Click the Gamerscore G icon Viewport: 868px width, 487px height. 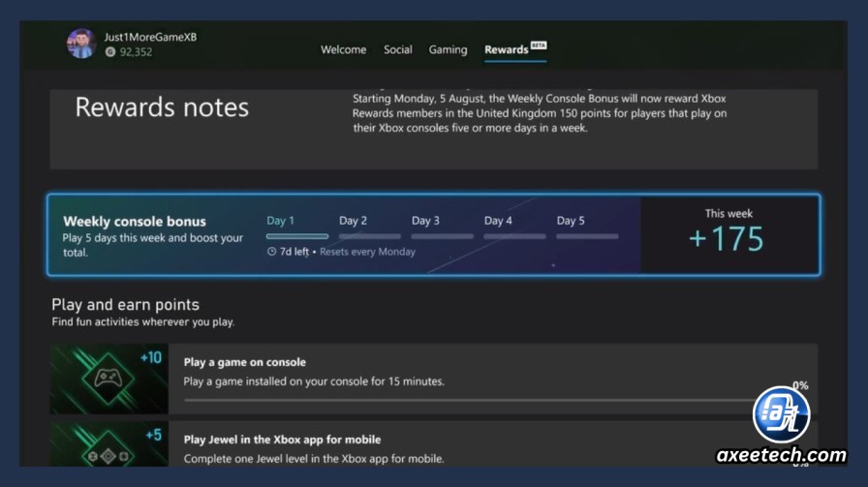110,52
